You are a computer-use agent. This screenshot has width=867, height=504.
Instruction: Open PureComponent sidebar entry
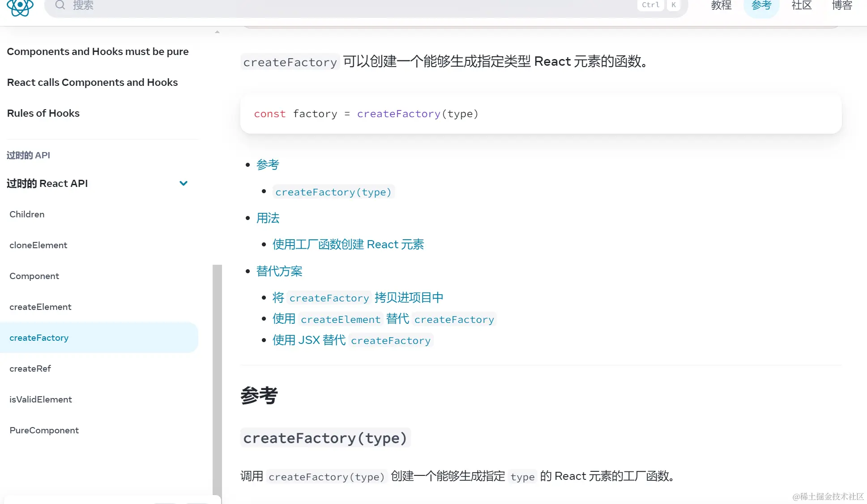(44, 430)
